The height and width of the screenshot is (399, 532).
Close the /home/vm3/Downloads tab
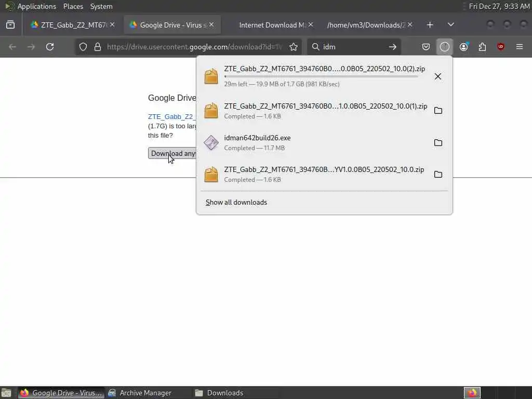(410, 25)
